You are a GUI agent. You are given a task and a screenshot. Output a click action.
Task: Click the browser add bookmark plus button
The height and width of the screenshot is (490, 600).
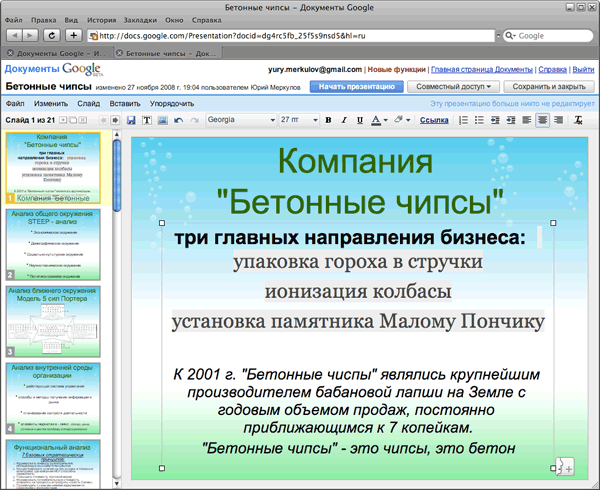pyautogui.click(x=73, y=36)
